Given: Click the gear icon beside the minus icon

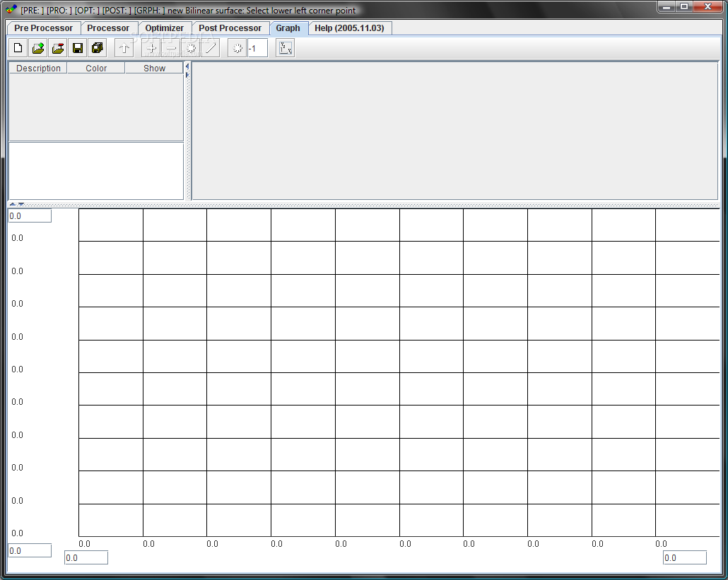Looking at the screenshot, I should (x=191, y=48).
